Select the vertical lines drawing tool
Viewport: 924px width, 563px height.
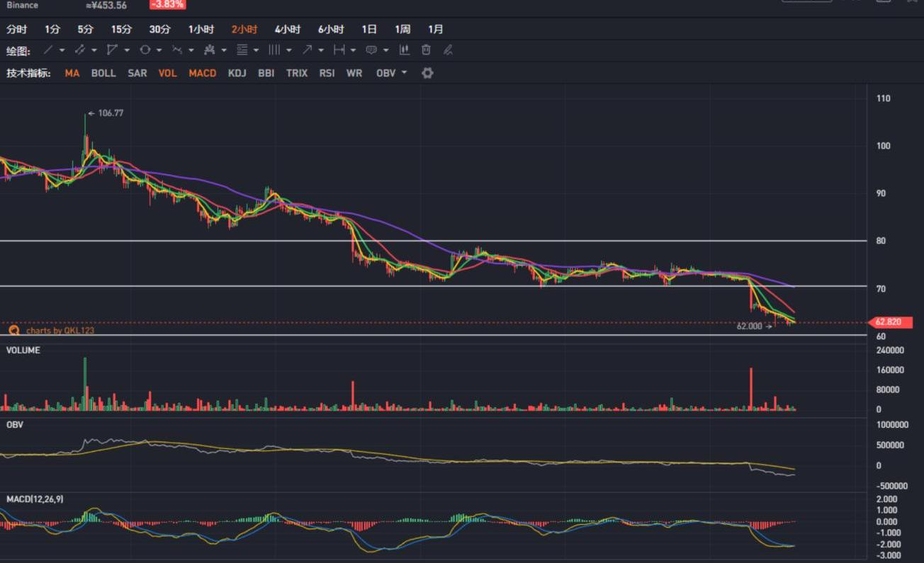274,50
